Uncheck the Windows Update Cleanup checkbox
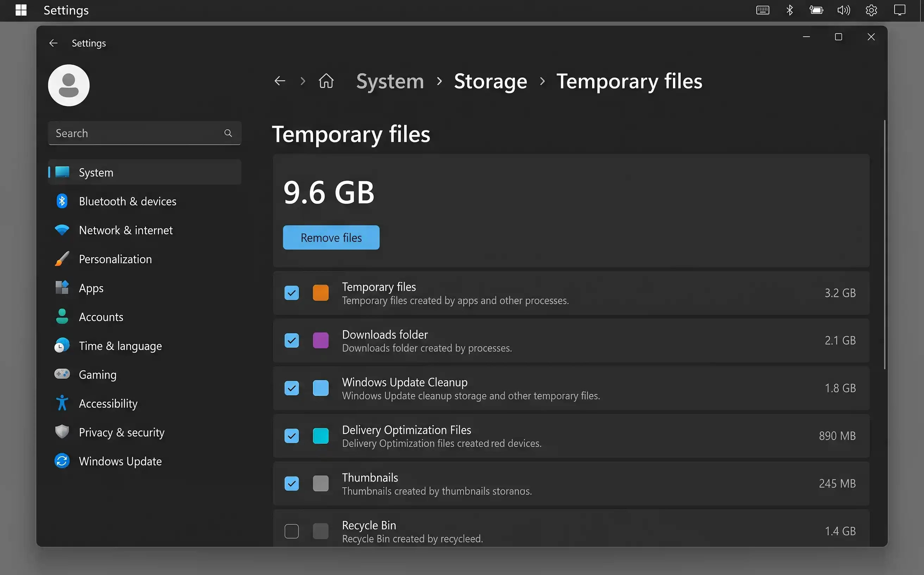 [x=292, y=388]
